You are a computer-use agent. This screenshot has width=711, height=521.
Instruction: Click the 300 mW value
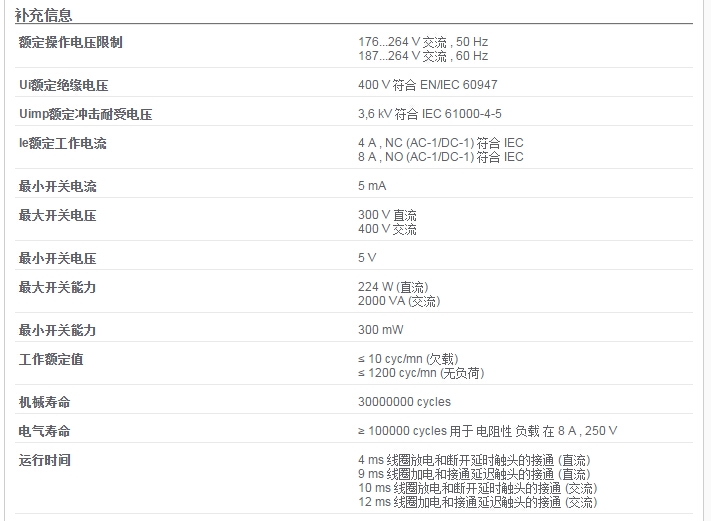coord(380,330)
